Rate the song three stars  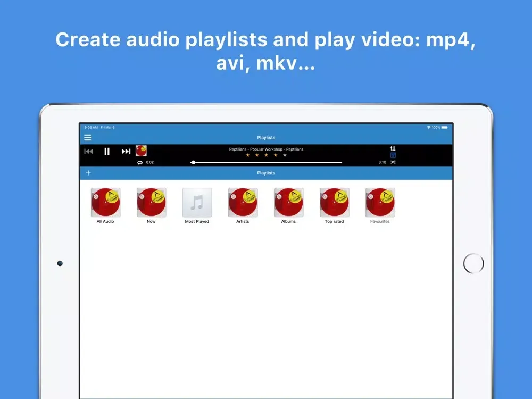tap(267, 155)
